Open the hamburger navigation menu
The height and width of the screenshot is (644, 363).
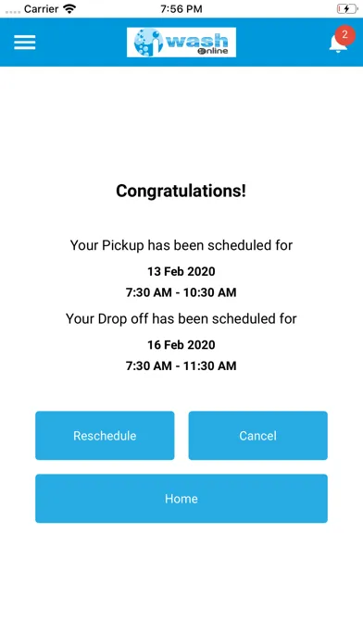coord(25,43)
